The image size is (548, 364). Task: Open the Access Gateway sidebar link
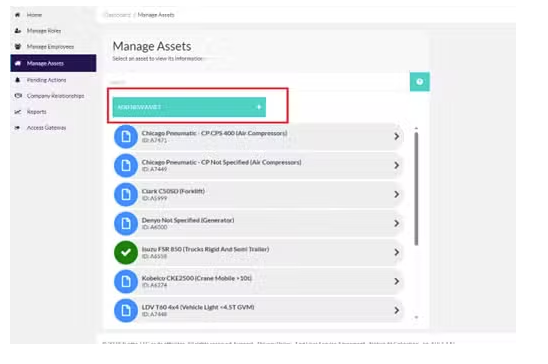pos(46,128)
